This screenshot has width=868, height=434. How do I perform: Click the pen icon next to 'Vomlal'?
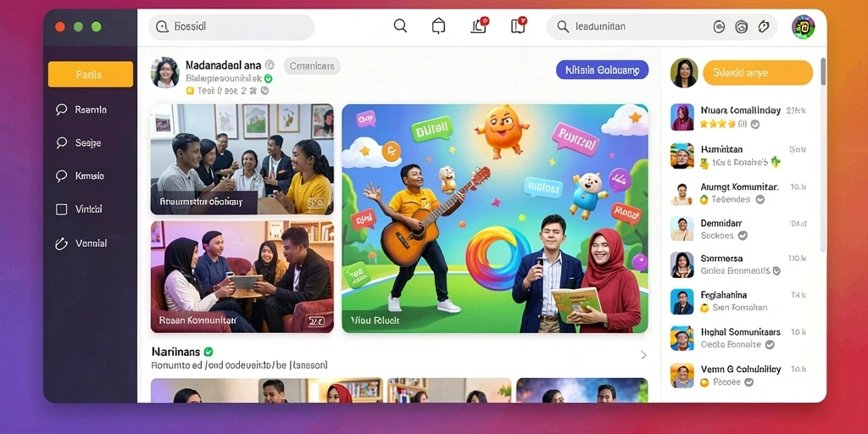click(61, 243)
